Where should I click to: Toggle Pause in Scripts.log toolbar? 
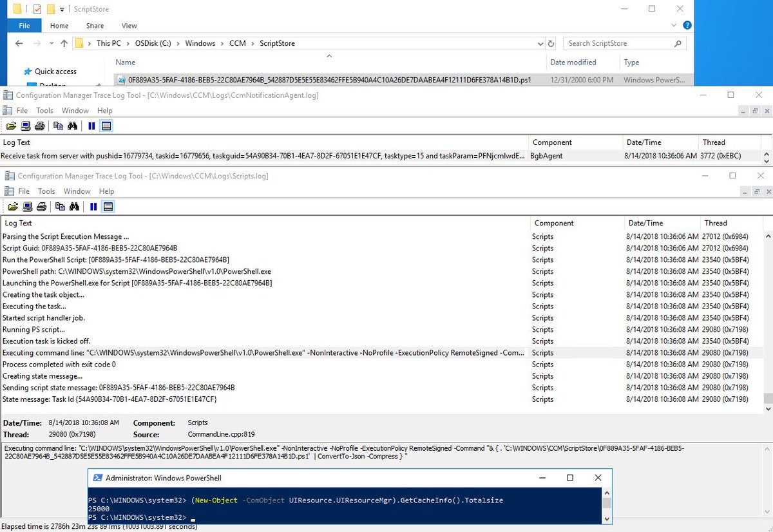point(93,207)
